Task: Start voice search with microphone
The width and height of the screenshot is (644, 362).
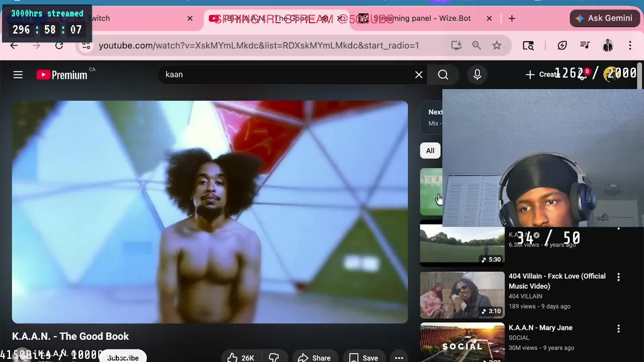Action: (477, 75)
